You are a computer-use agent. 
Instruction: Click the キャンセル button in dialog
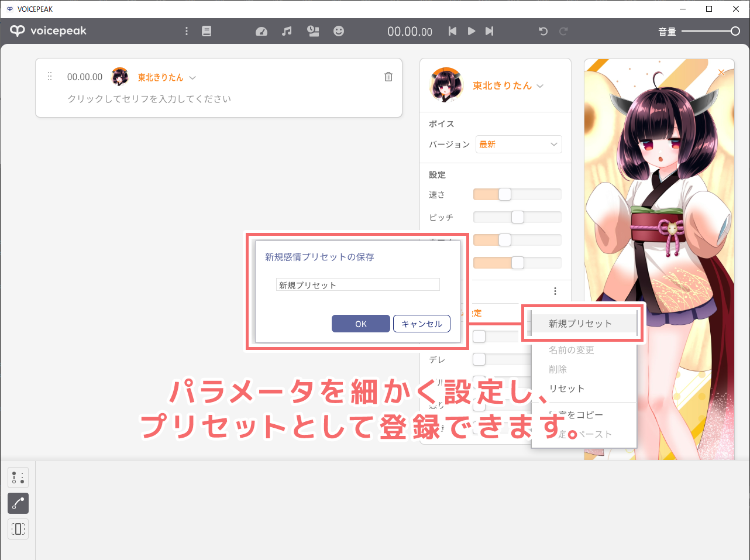(x=422, y=324)
